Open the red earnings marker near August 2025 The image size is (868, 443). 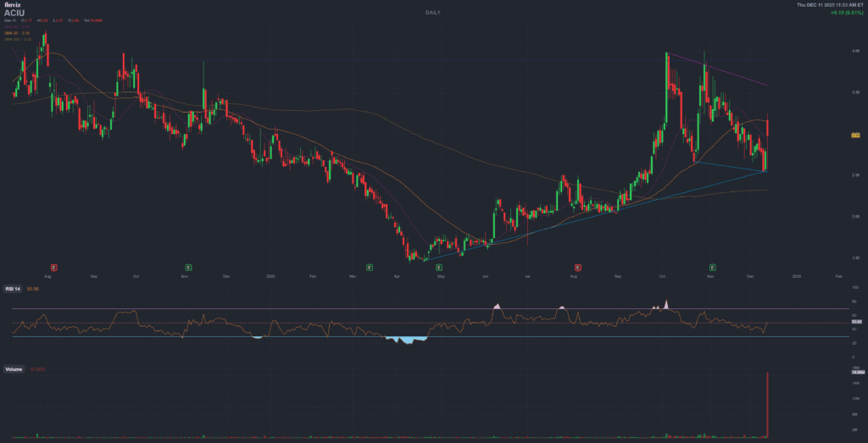coord(578,267)
